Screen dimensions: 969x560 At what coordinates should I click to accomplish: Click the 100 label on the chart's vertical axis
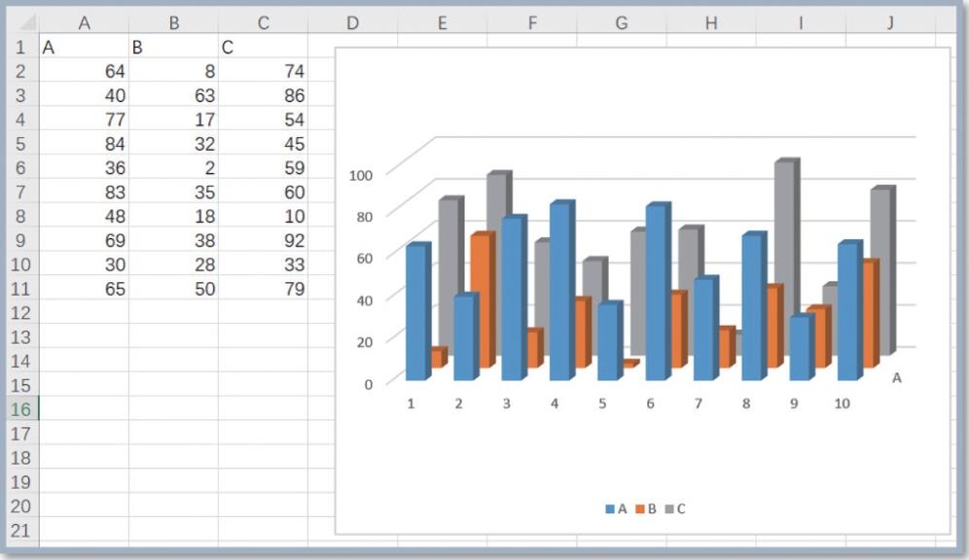[361, 175]
